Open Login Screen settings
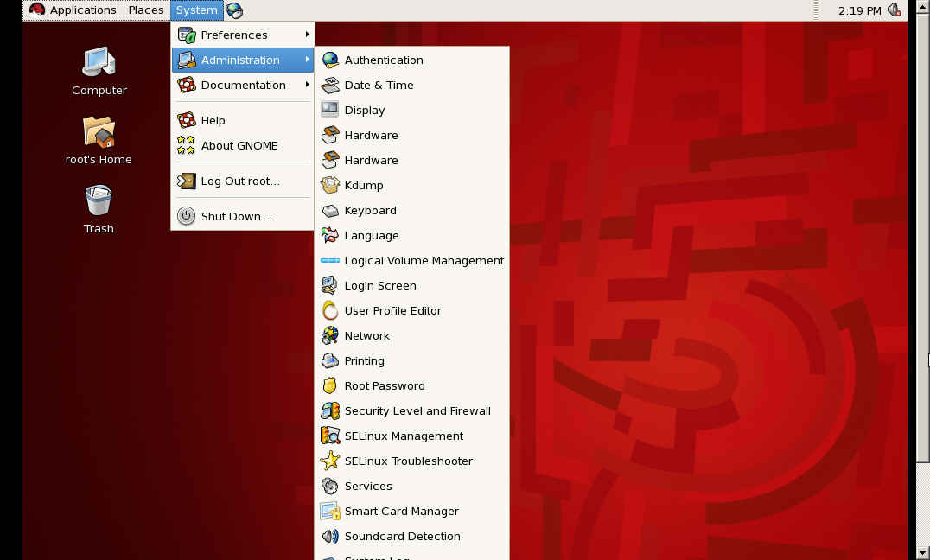930x560 pixels. tap(411, 285)
